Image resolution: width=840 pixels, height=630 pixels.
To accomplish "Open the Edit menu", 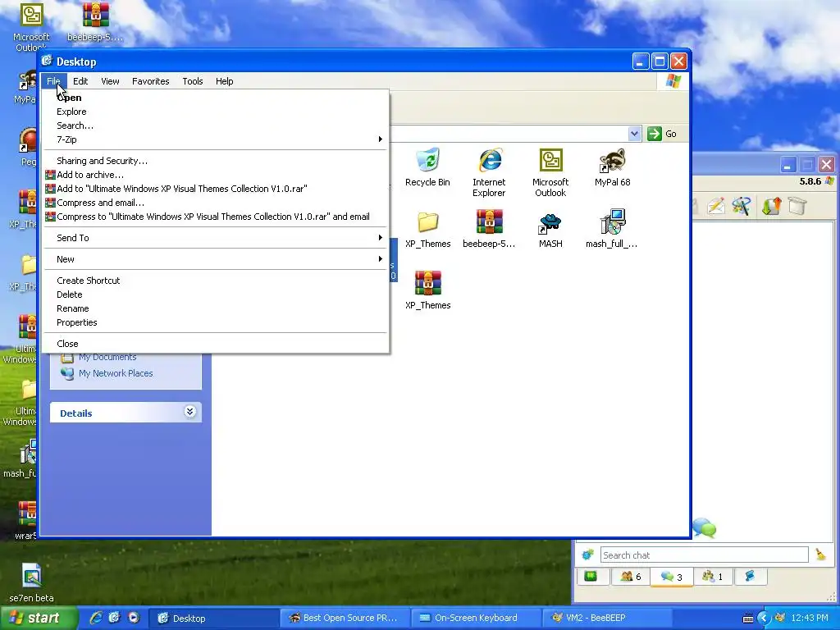I will [x=80, y=81].
